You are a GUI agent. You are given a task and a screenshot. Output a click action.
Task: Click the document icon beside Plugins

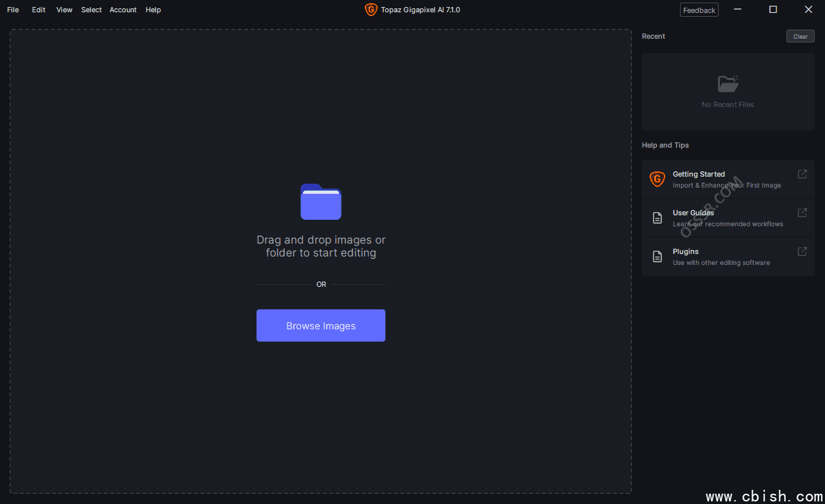657,257
